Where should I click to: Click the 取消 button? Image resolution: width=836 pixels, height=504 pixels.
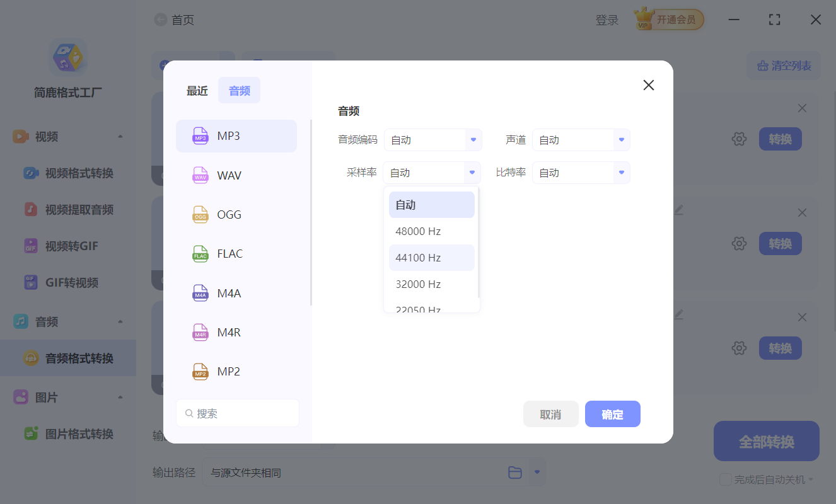point(550,414)
